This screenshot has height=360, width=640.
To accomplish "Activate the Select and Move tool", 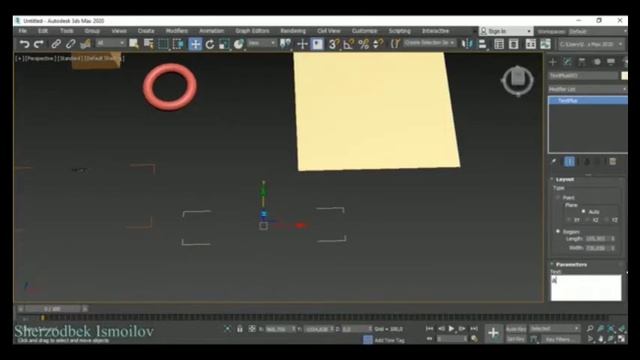I will (195, 44).
